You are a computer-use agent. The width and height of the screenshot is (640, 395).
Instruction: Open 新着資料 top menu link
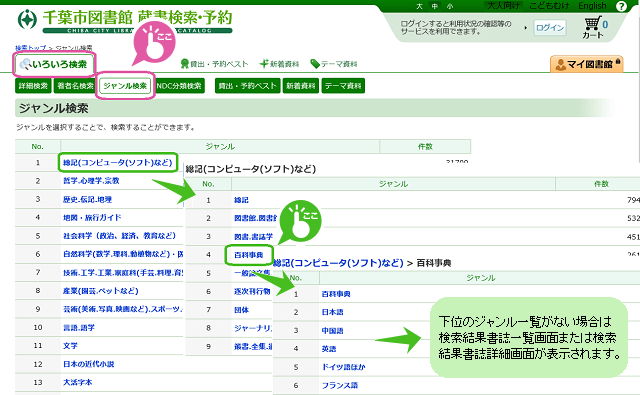(x=280, y=64)
